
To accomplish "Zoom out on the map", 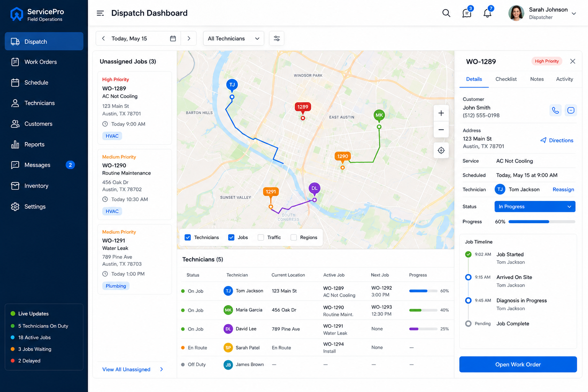I will pyautogui.click(x=441, y=130).
